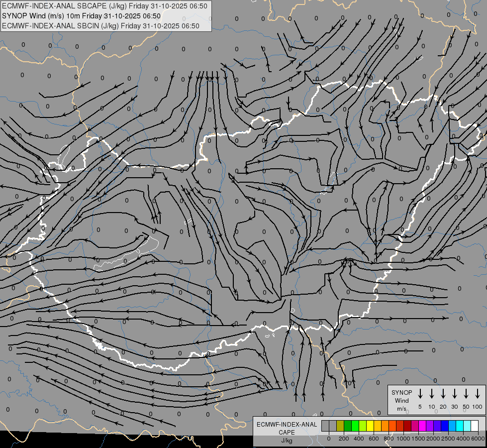Select the amber CAPE swatch after 600
The height and width of the screenshot is (448, 487).
pos(378,426)
